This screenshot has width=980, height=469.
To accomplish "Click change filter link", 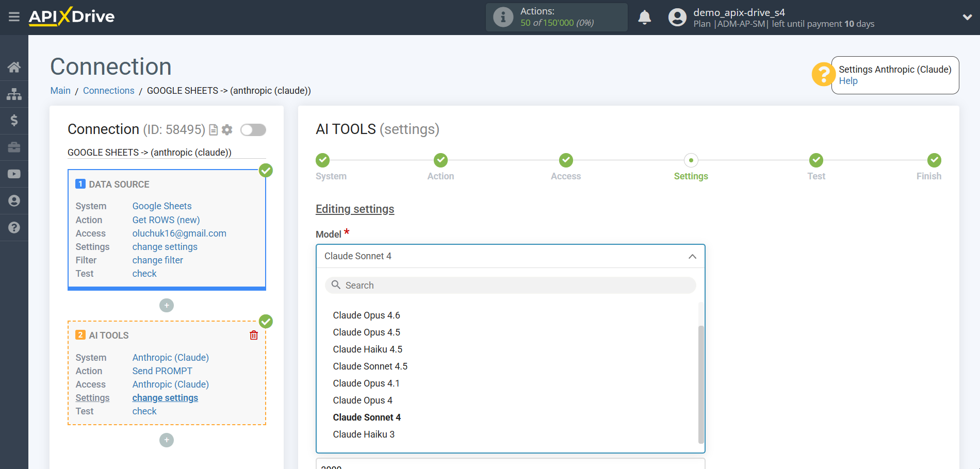I will coord(157,260).
